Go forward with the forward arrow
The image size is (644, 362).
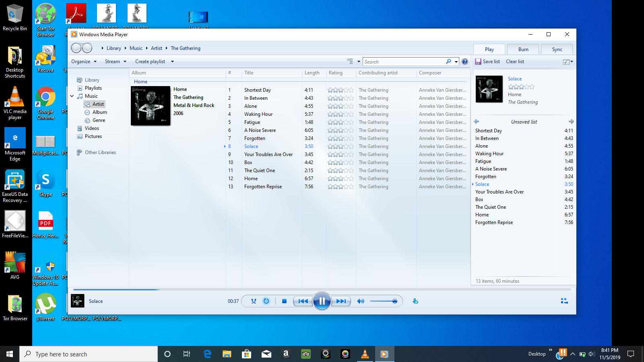pos(87,48)
